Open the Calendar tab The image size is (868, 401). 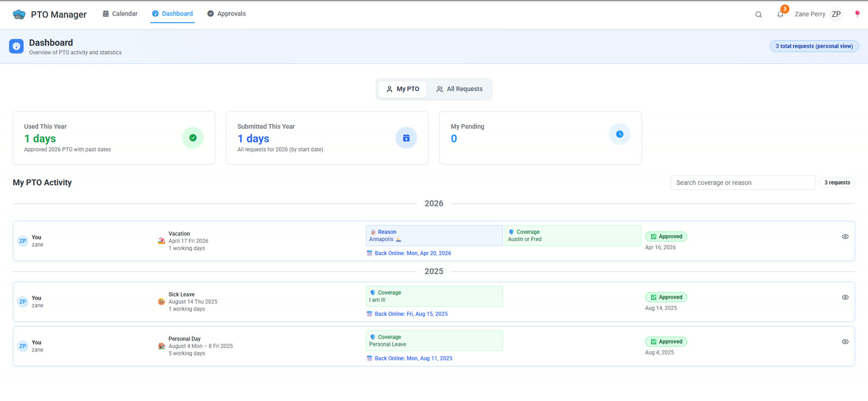120,14
